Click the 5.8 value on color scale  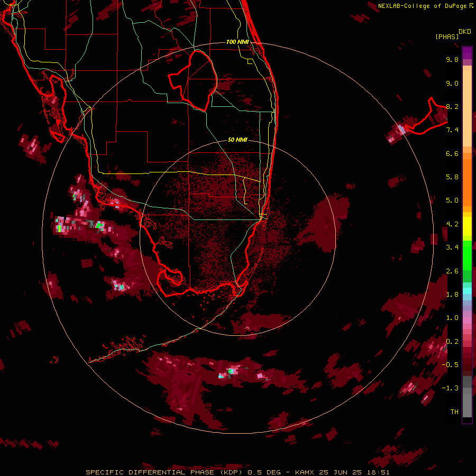click(452, 177)
